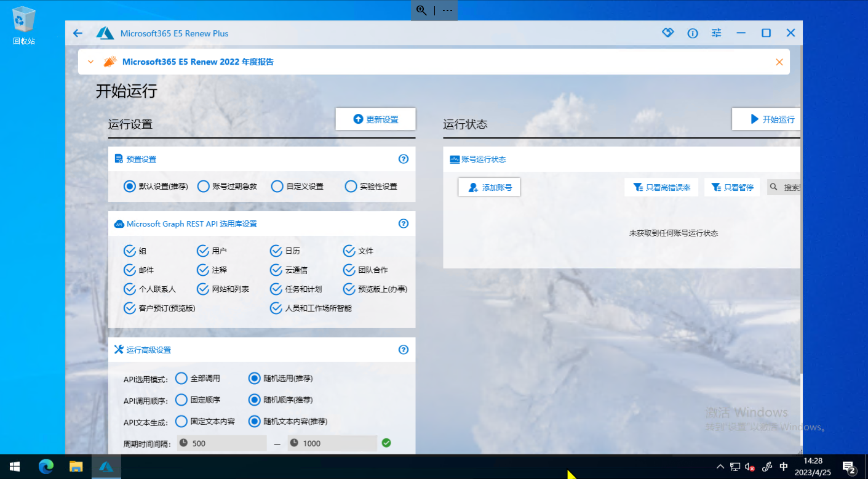Click the 运行高级设置 section header
The height and width of the screenshot is (479, 868).
(x=261, y=350)
